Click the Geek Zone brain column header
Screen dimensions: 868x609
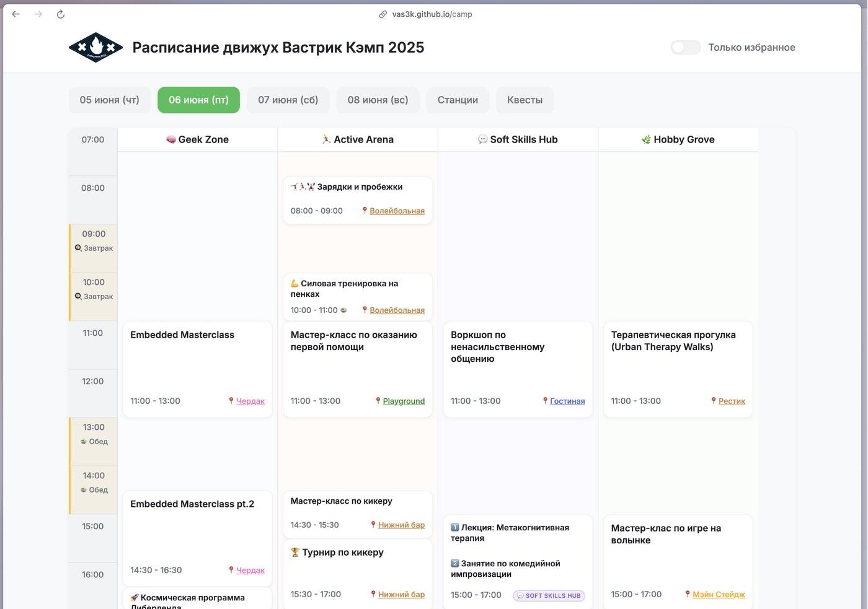[197, 139]
